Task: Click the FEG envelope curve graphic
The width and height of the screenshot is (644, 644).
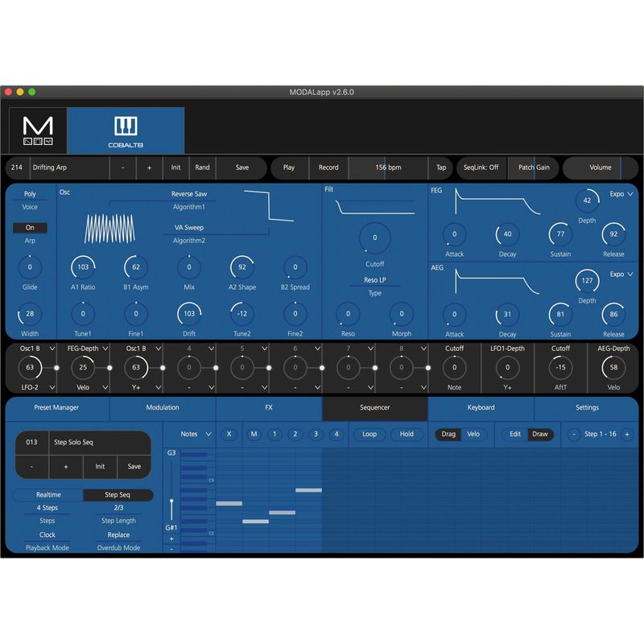Action: [497, 202]
